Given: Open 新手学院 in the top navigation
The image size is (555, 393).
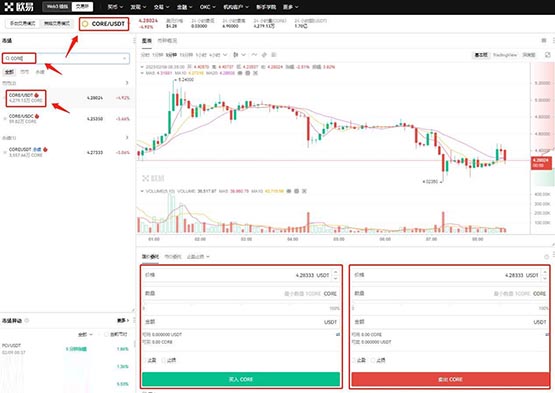Looking at the screenshot, I should click(x=266, y=7).
